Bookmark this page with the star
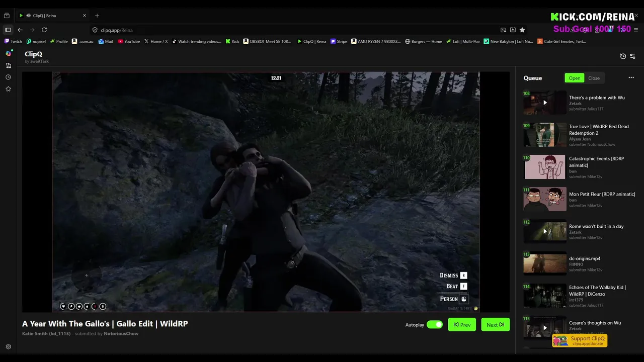Image resolution: width=644 pixels, height=362 pixels. pos(522,30)
